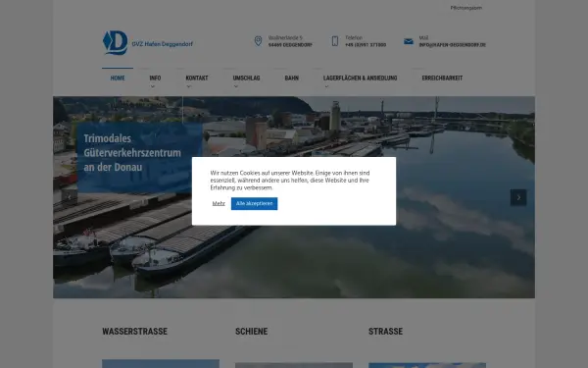Click the location pin icon
588x368 pixels.
[258, 41]
